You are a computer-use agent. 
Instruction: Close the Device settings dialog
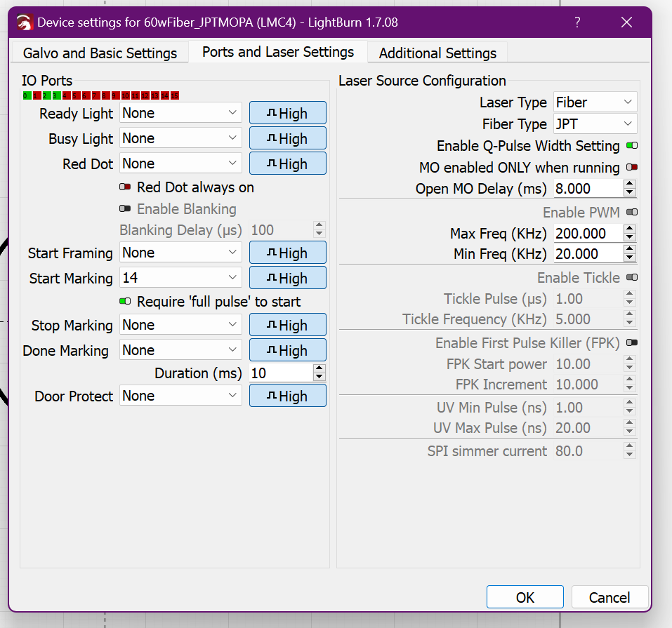point(626,22)
